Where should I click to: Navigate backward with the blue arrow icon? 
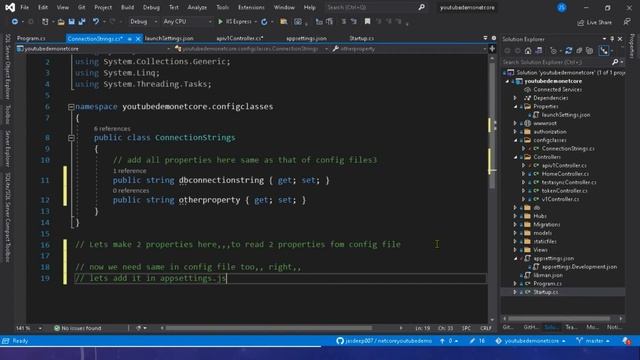click(x=14, y=22)
